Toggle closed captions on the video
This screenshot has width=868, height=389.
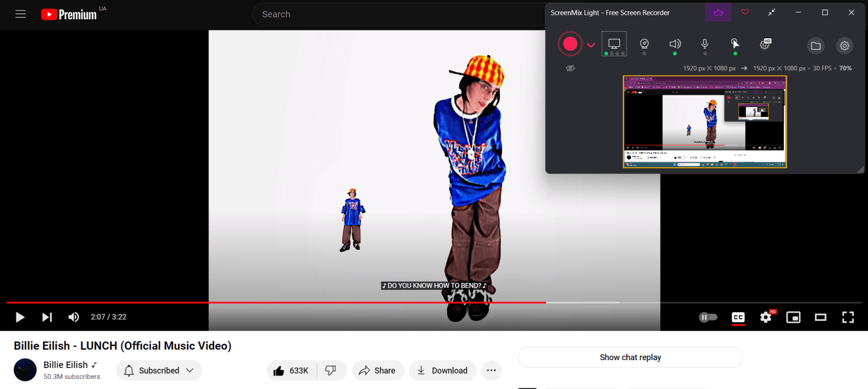[x=738, y=317]
